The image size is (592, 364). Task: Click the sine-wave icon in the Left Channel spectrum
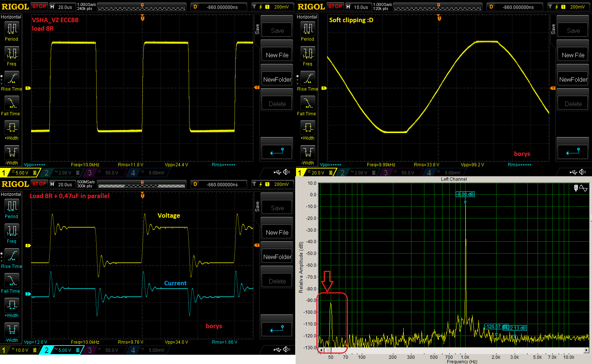pyautogui.click(x=583, y=188)
